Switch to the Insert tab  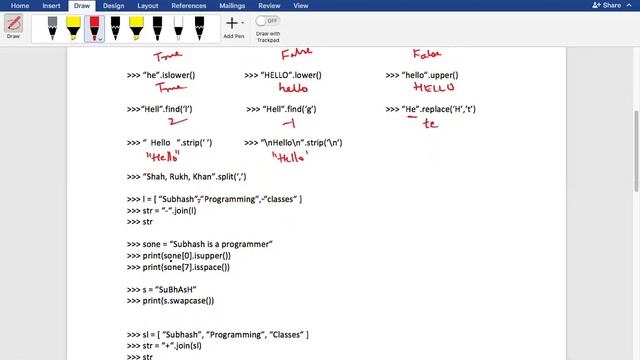51,6
